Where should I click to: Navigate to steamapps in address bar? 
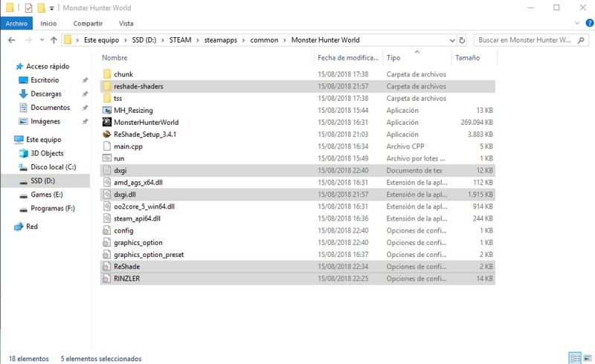(220, 40)
